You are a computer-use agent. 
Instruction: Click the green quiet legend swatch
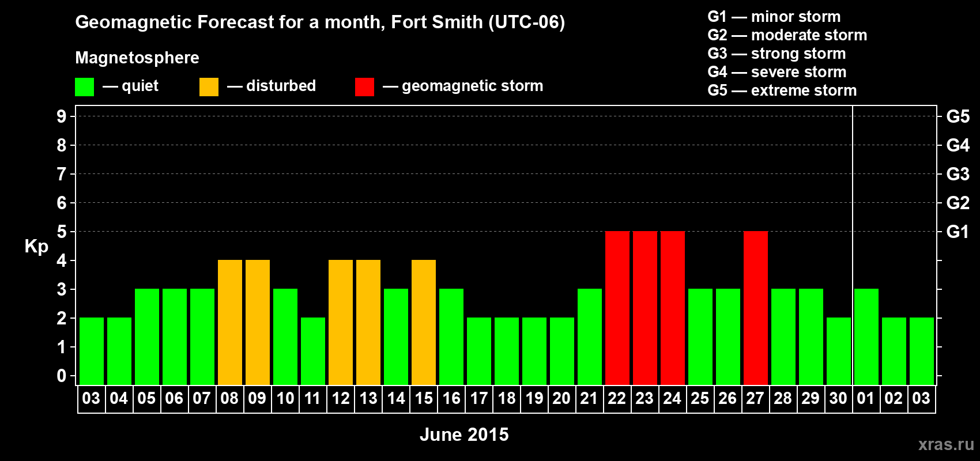coord(84,87)
